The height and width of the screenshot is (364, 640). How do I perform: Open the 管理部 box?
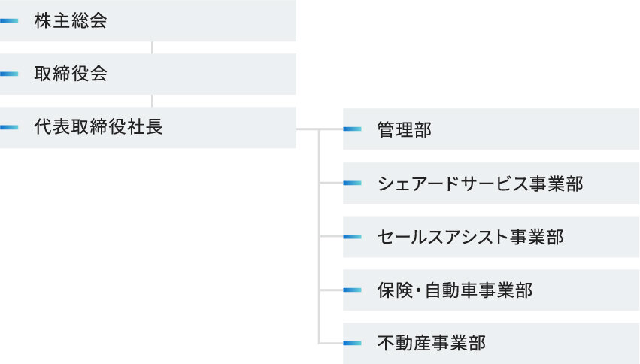491,129
